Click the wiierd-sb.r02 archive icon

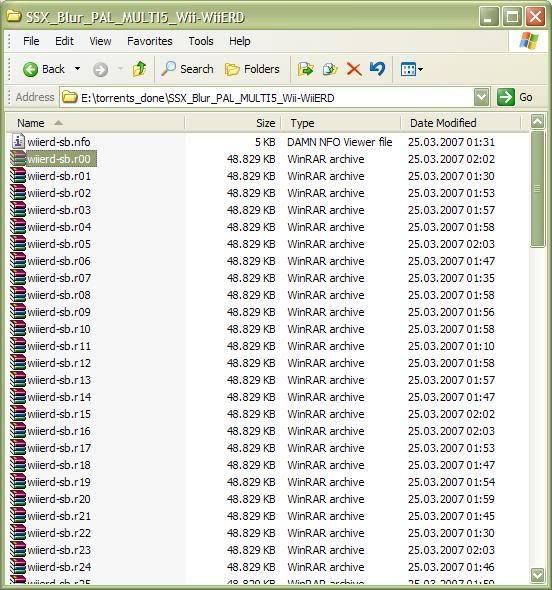(x=18, y=193)
